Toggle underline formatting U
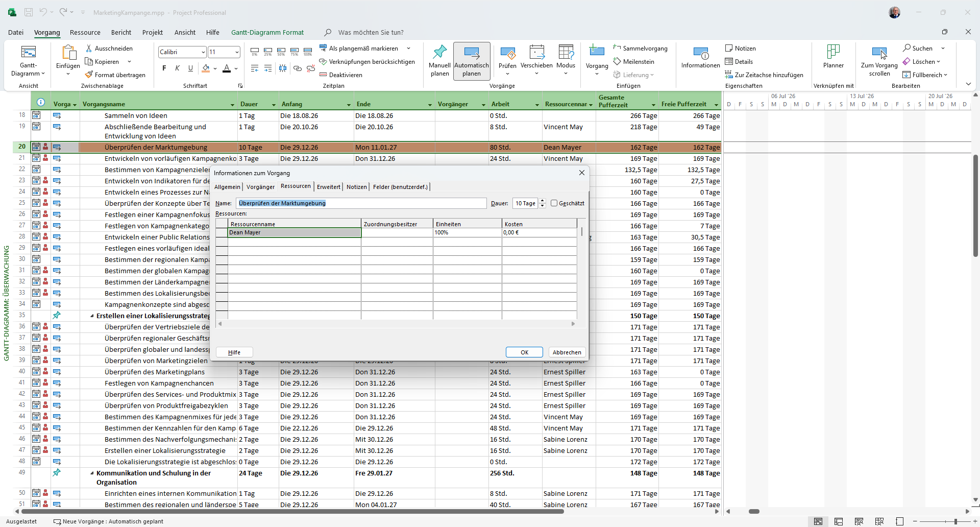 tap(190, 68)
